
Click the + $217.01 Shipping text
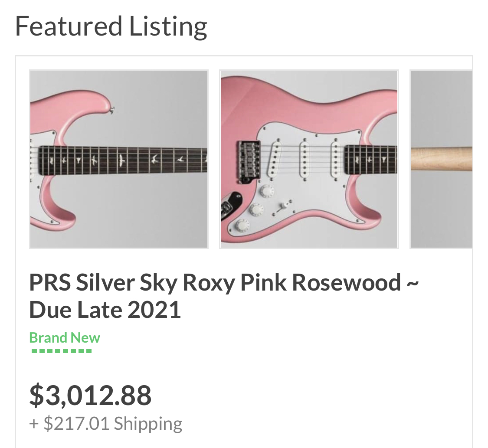(105, 423)
